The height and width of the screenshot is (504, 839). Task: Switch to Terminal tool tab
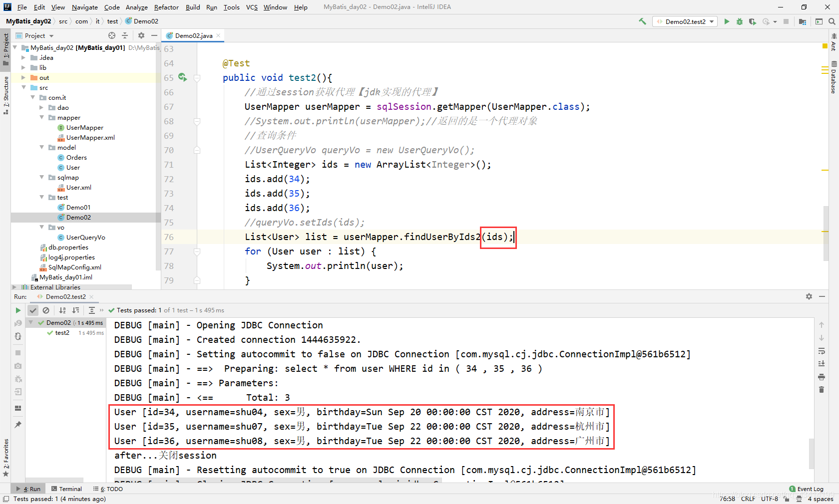pos(66,489)
